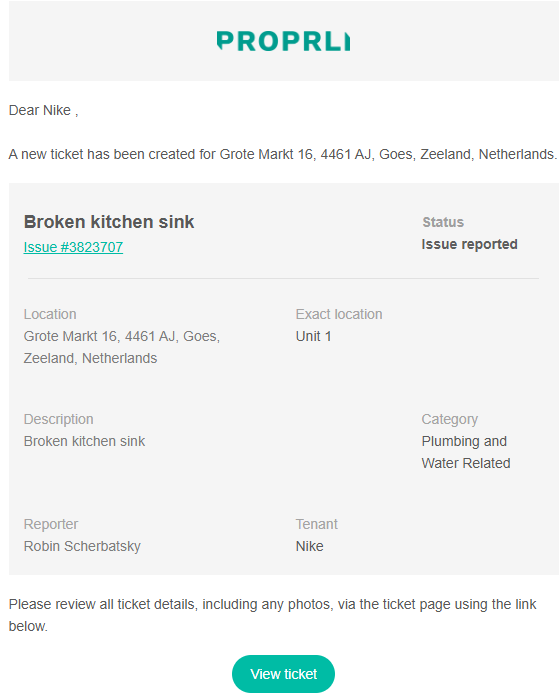Click the Grote Markt 16 location address
This screenshot has height=696, width=560.
[122, 347]
